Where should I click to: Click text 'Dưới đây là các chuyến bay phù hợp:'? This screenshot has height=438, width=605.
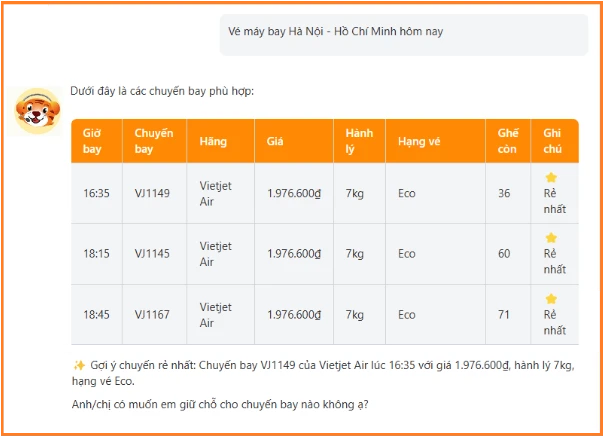pos(162,91)
